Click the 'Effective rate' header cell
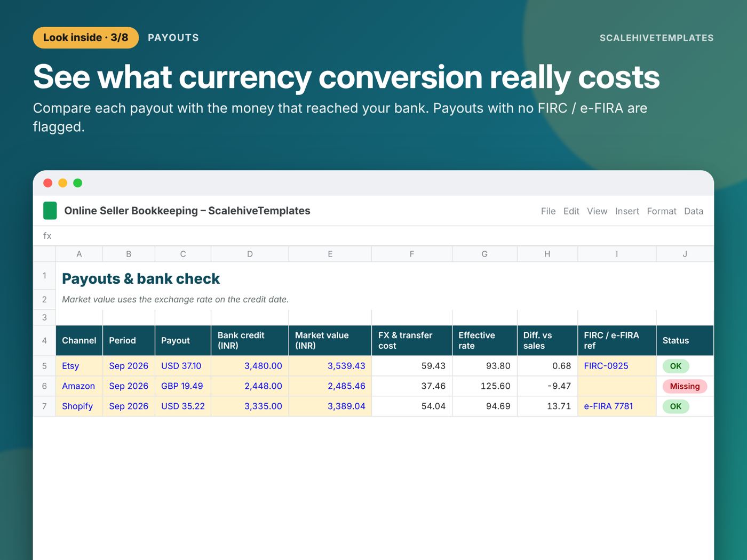This screenshot has height=560, width=747. [x=484, y=340]
